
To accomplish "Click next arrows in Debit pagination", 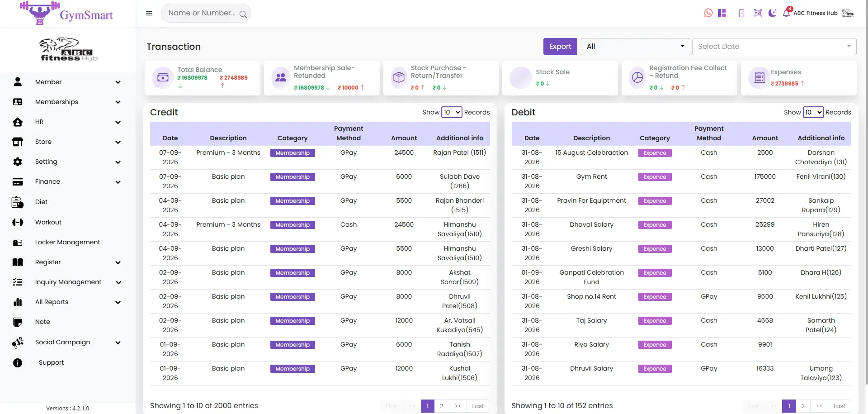I will tap(819, 406).
